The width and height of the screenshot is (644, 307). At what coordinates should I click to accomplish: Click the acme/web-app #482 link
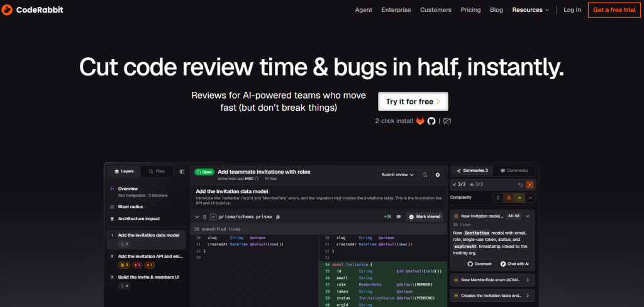(x=236, y=179)
